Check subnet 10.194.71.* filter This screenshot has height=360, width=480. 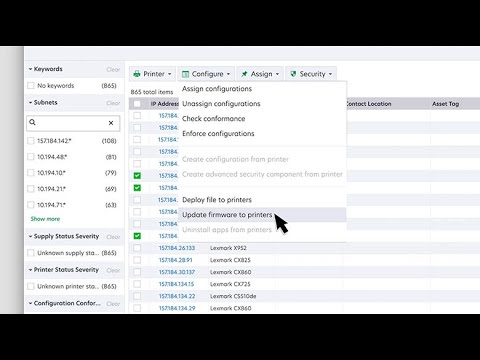(x=31, y=205)
